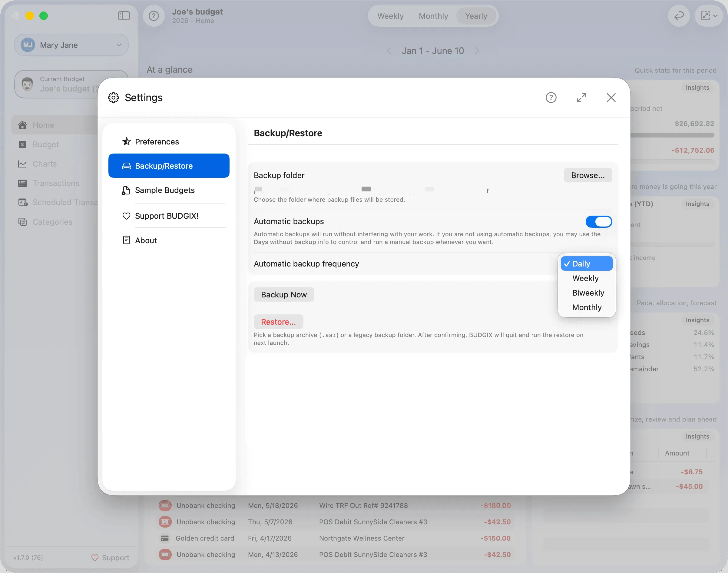Choose Weekly backup frequency
The image size is (728, 573).
(x=586, y=278)
